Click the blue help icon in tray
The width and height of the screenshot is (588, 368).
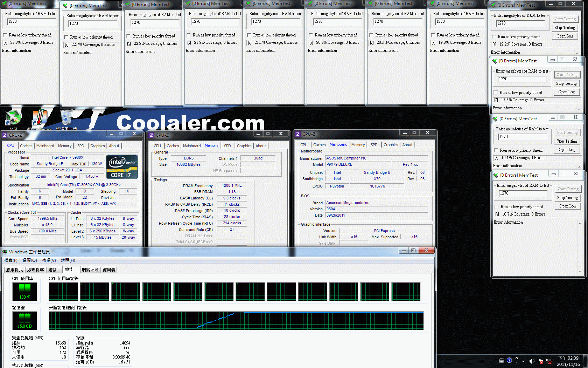pos(509,360)
